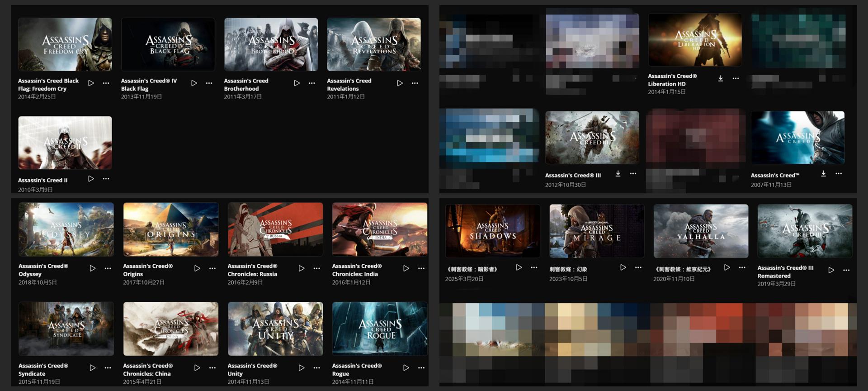This screenshot has width=868, height=391.
Task: Open more options for Assassin's Creed III 2012
Action: (x=633, y=173)
